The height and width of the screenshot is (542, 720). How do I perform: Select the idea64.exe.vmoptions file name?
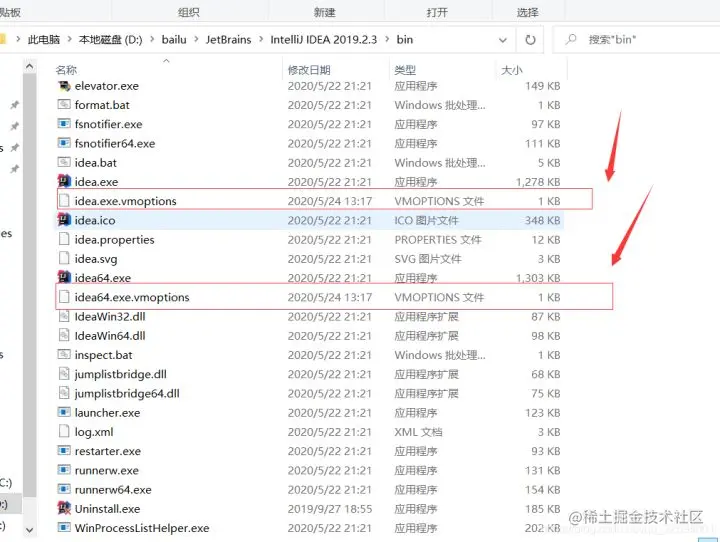[x=132, y=298]
